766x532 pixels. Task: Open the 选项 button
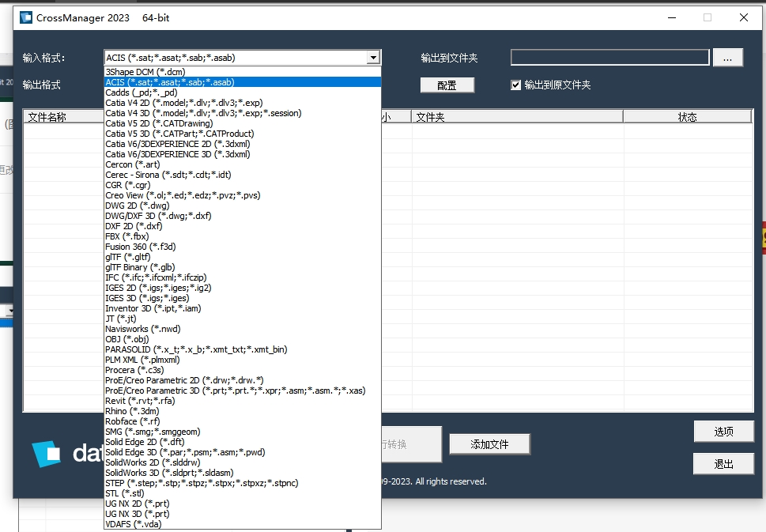point(723,432)
